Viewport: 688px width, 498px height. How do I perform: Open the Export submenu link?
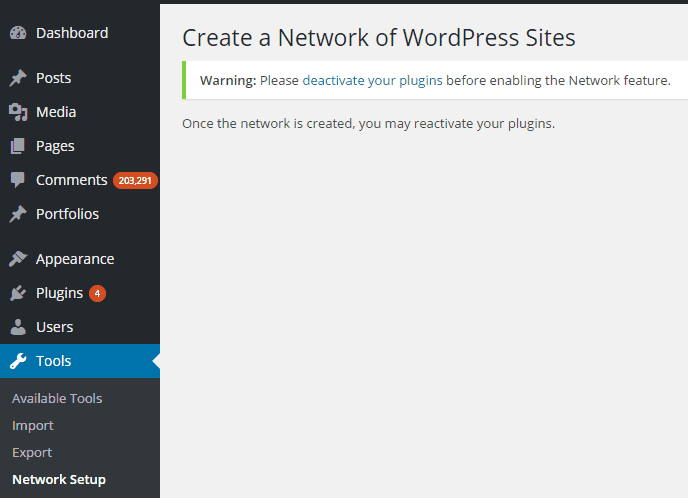(x=32, y=453)
